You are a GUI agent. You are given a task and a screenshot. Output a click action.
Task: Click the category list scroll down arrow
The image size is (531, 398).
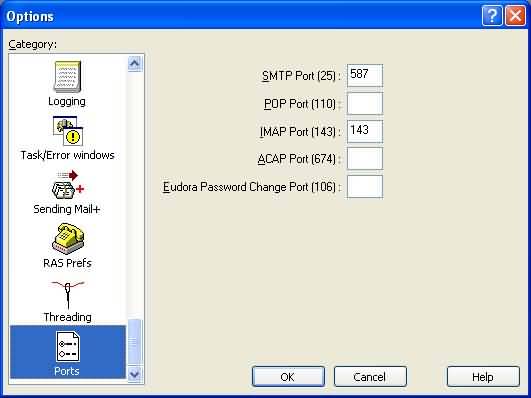[x=135, y=374]
